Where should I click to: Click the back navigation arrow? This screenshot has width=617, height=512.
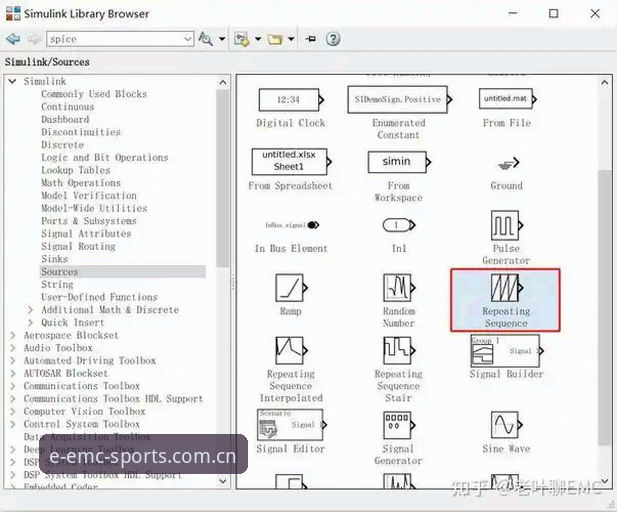pyautogui.click(x=13, y=39)
